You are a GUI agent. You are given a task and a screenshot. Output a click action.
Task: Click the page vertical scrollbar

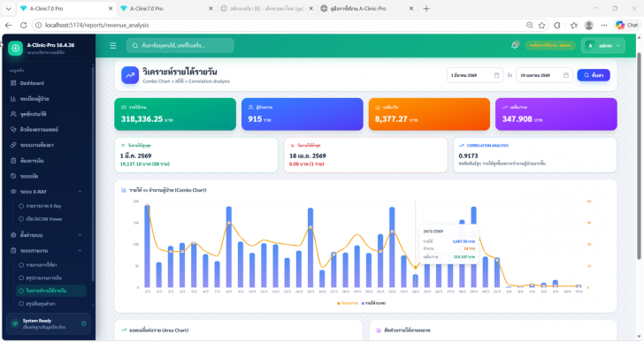(x=639, y=156)
